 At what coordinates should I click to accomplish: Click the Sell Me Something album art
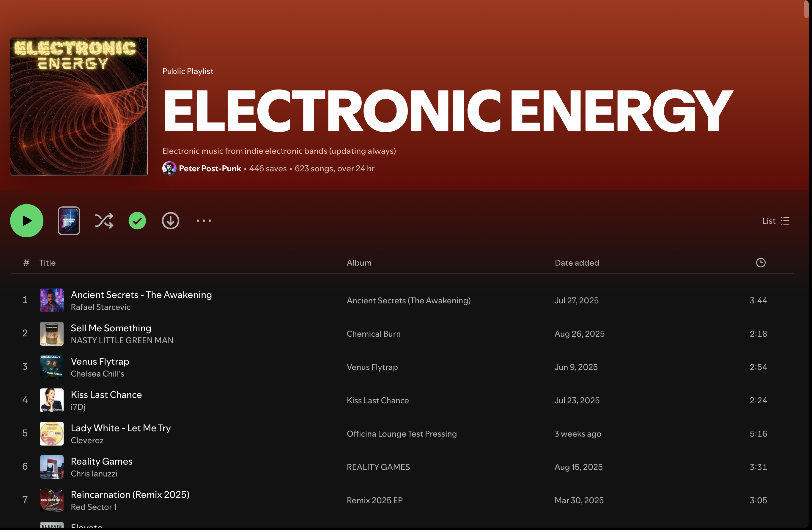pyautogui.click(x=51, y=334)
